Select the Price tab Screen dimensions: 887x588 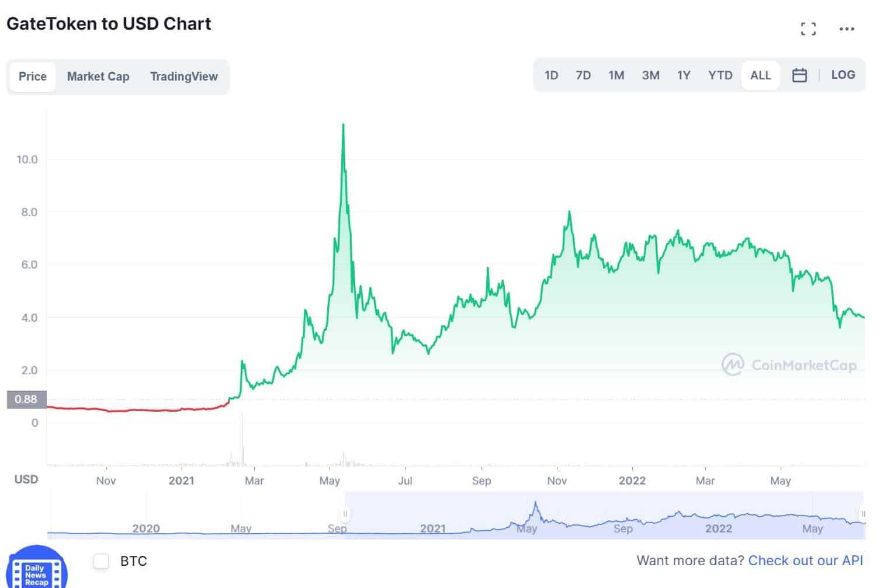pos(33,76)
